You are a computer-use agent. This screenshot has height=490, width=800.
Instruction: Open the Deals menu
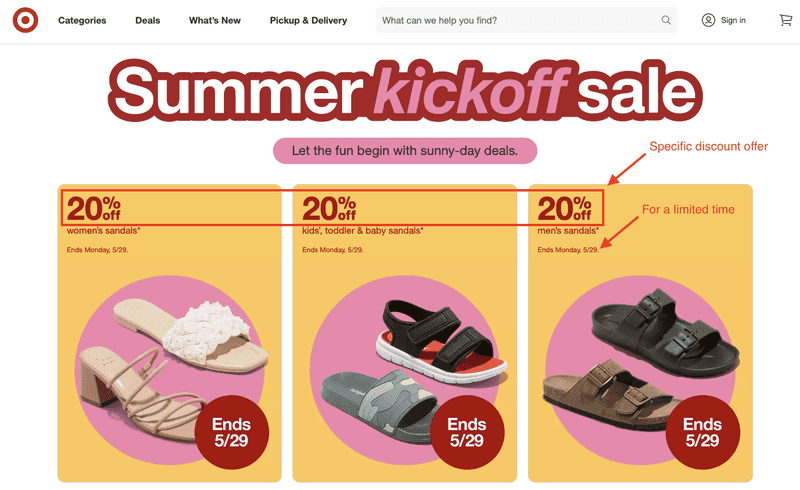(x=147, y=20)
